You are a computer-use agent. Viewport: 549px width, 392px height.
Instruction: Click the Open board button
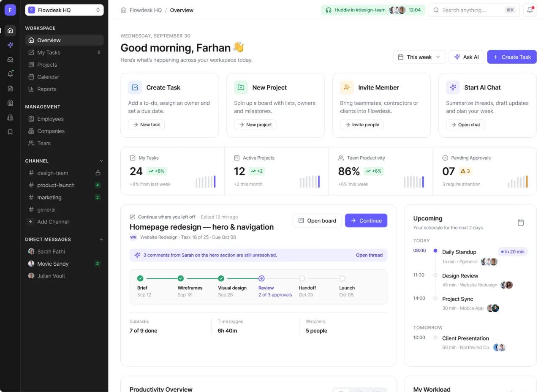[x=317, y=220]
